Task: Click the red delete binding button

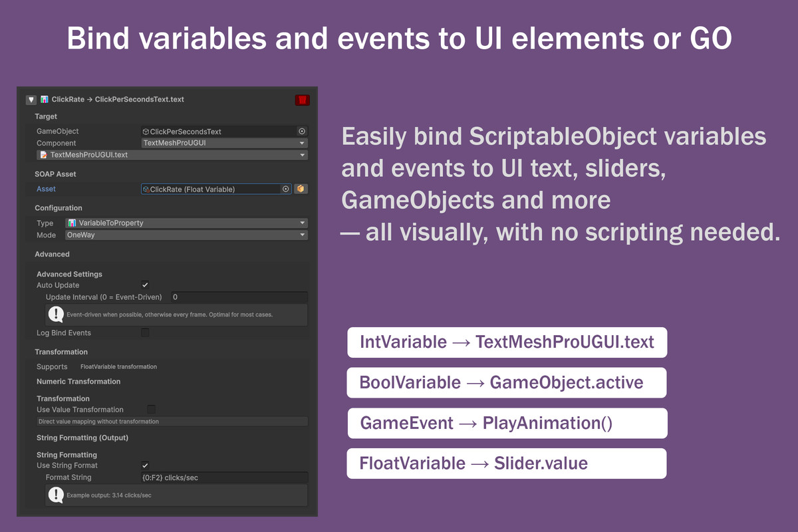Action: (x=303, y=100)
